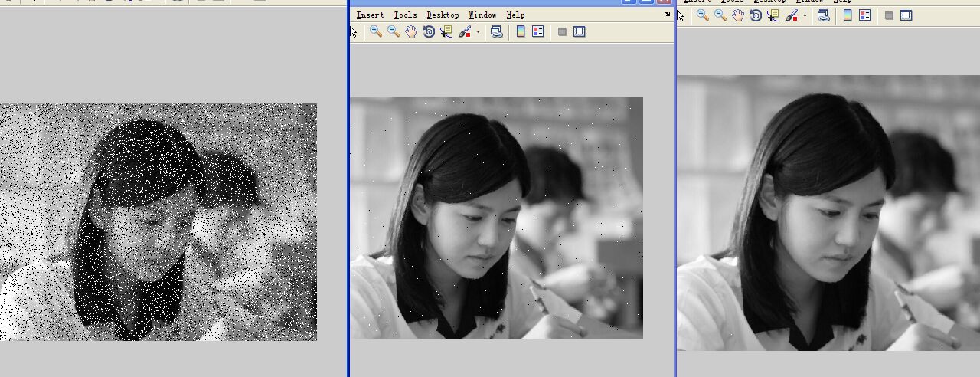980x377 pixels.
Task: Click dock arrow at right of middle menu bar
Action: tap(667, 15)
